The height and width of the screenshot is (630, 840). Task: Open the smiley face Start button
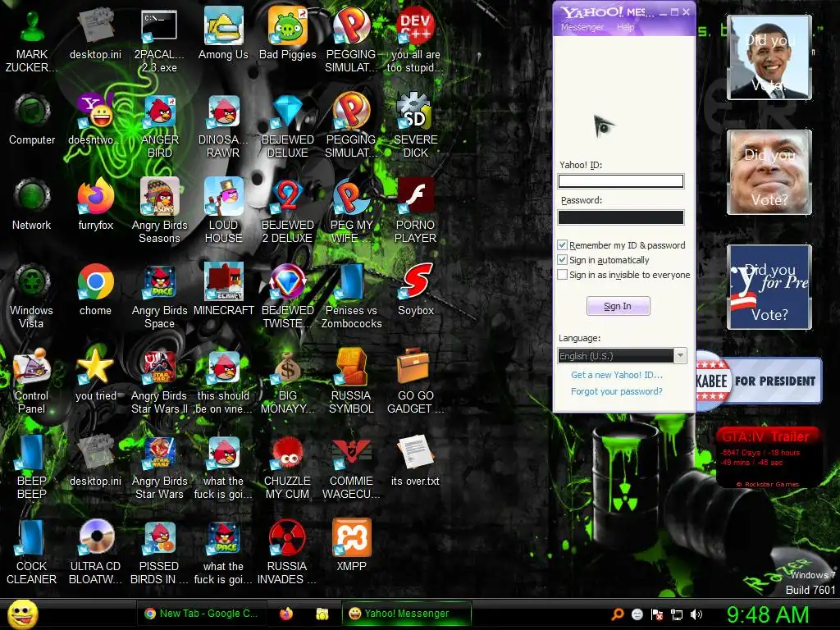[x=23, y=614]
